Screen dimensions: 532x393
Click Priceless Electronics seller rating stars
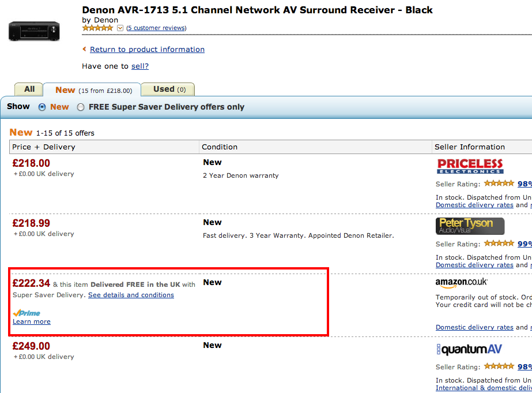(x=499, y=184)
